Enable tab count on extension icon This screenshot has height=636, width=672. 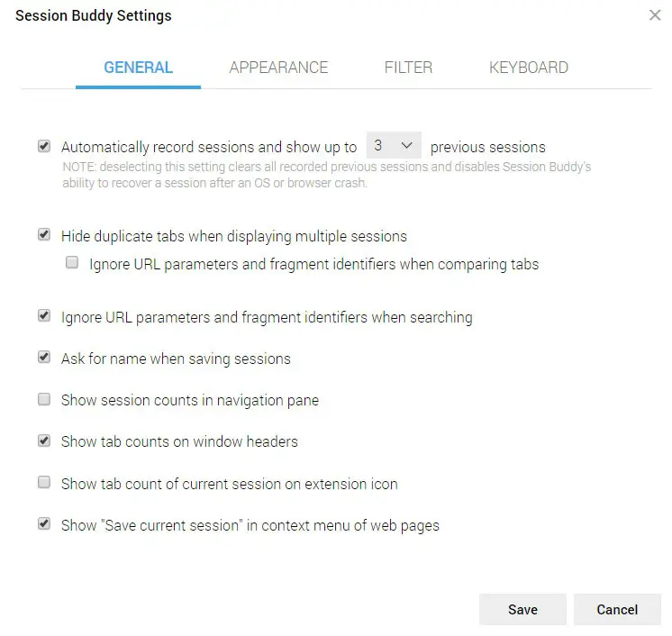(x=44, y=483)
